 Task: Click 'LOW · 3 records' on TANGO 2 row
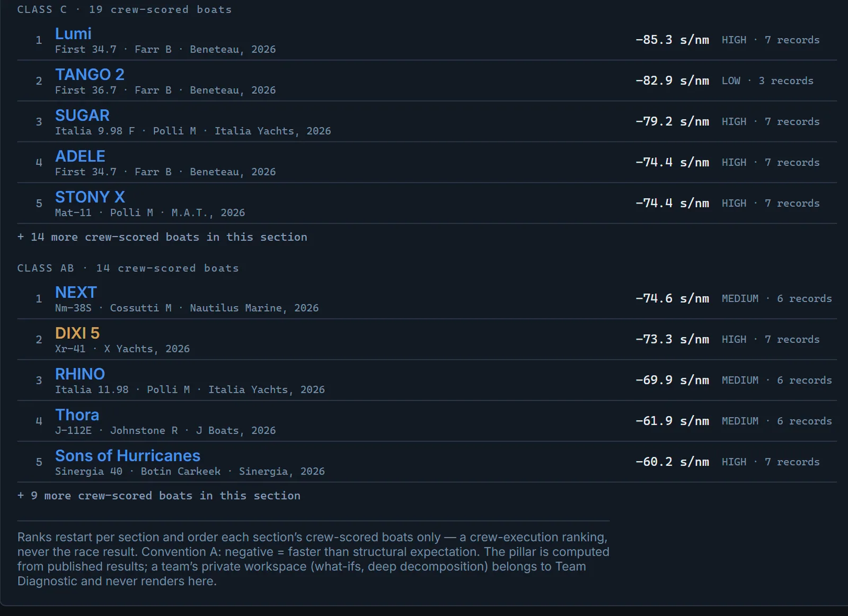point(767,81)
